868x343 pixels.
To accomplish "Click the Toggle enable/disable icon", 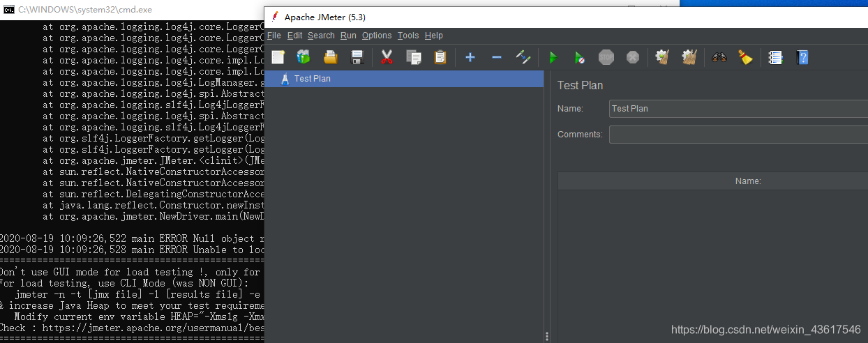I will [523, 57].
